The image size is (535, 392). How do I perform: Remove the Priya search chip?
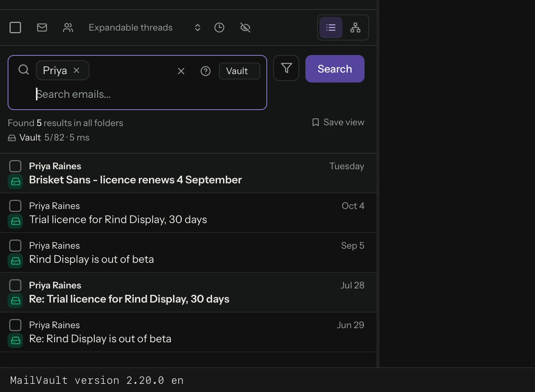77,70
